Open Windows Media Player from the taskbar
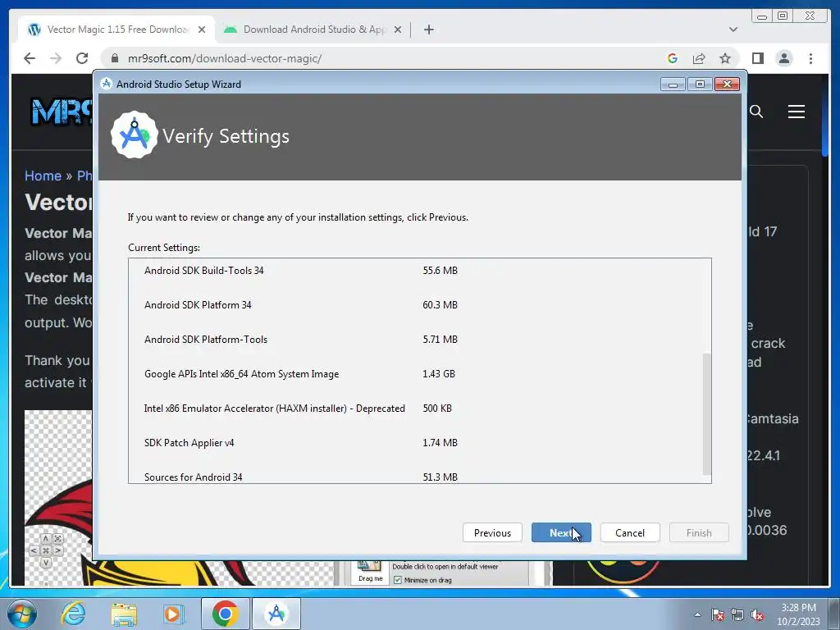This screenshot has height=630, width=840. click(174, 614)
